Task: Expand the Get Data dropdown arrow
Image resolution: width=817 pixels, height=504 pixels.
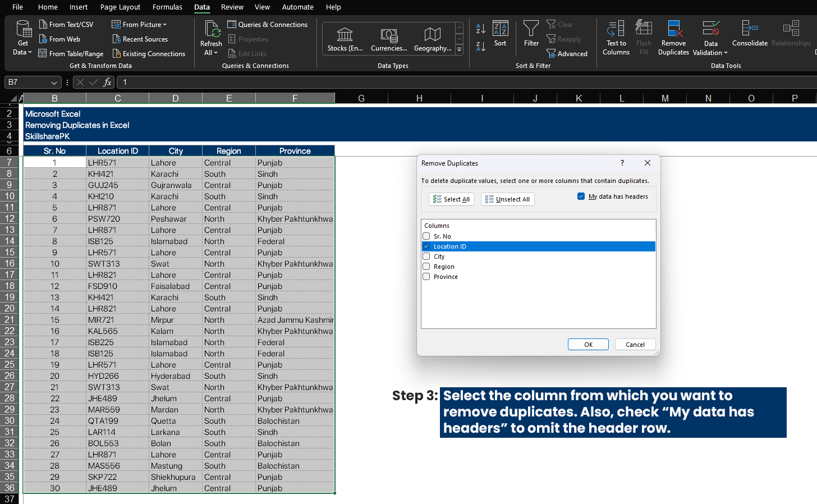Action: click(30, 52)
